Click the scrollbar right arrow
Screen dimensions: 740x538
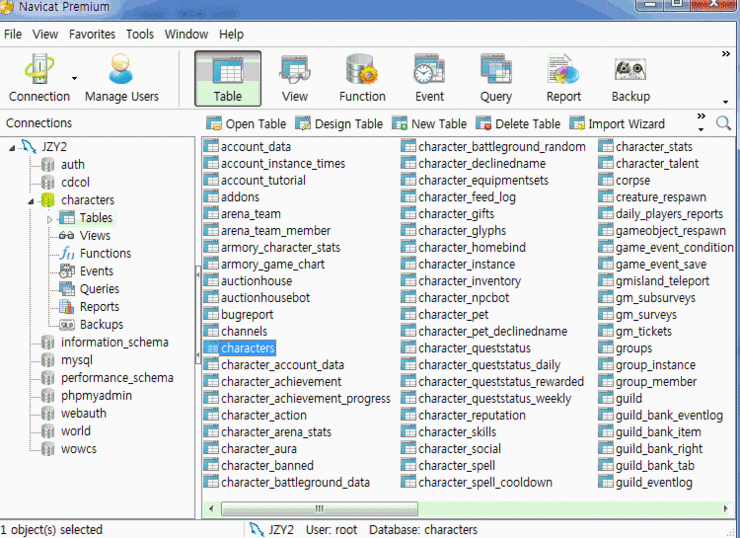tap(725, 509)
